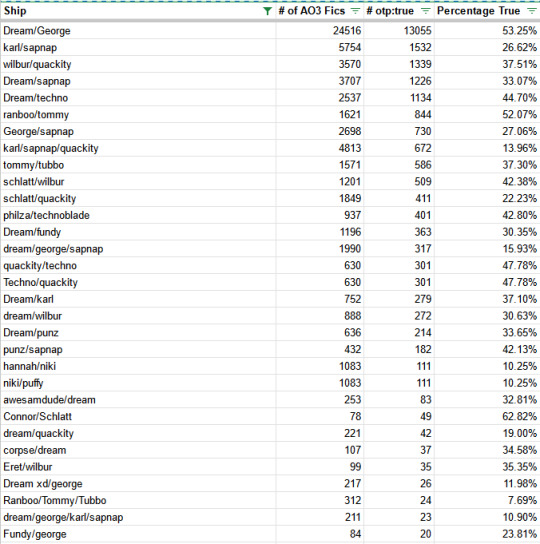Select the punz/sapnap cell
This screenshot has height=544, width=540.
pyautogui.click(x=138, y=349)
